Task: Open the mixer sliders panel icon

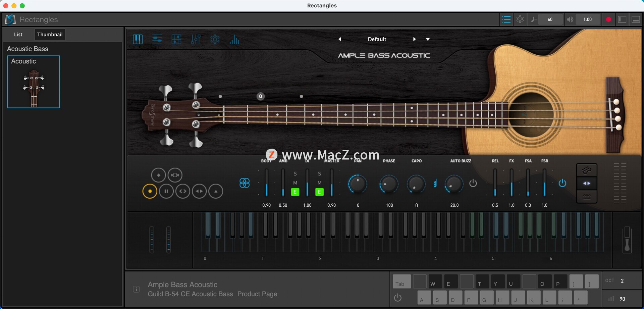Action: pos(196,40)
